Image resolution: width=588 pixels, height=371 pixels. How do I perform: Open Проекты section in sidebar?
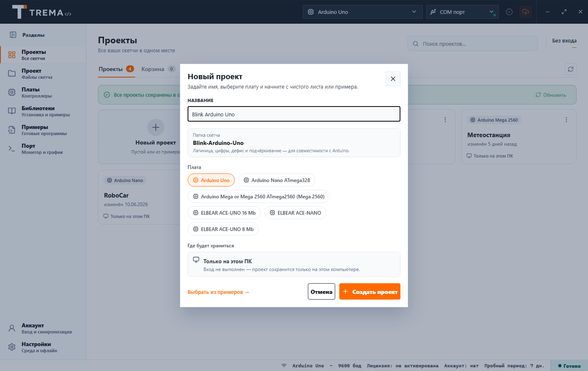click(43, 55)
